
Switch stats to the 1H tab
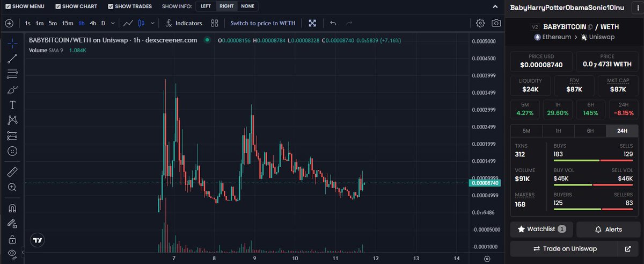(x=558, y=131)
